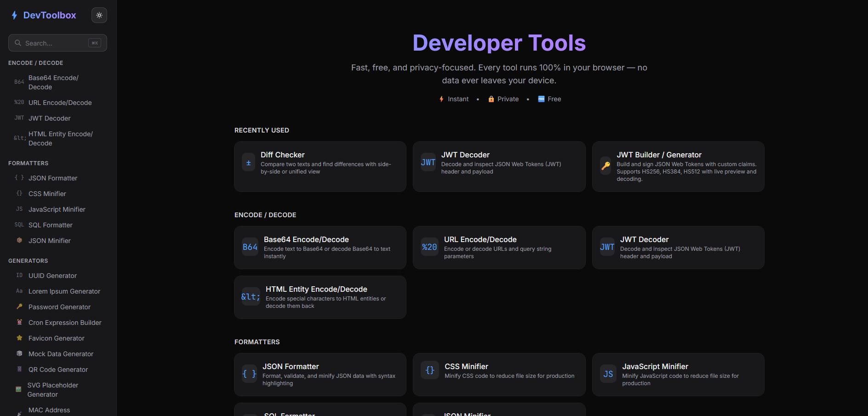
Task: Open the JWT Builder / Generator card
Action: click(678, 167)
